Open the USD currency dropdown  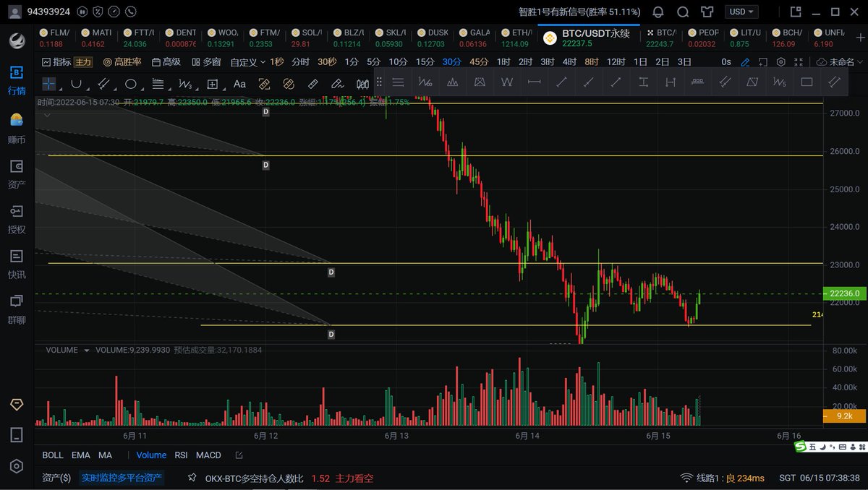(x=742, y=12)
